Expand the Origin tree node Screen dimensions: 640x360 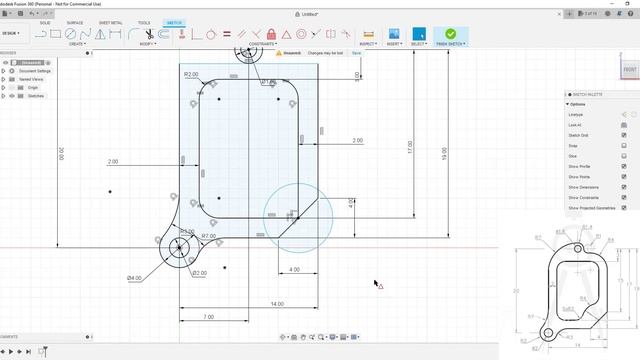pos(3,87)
